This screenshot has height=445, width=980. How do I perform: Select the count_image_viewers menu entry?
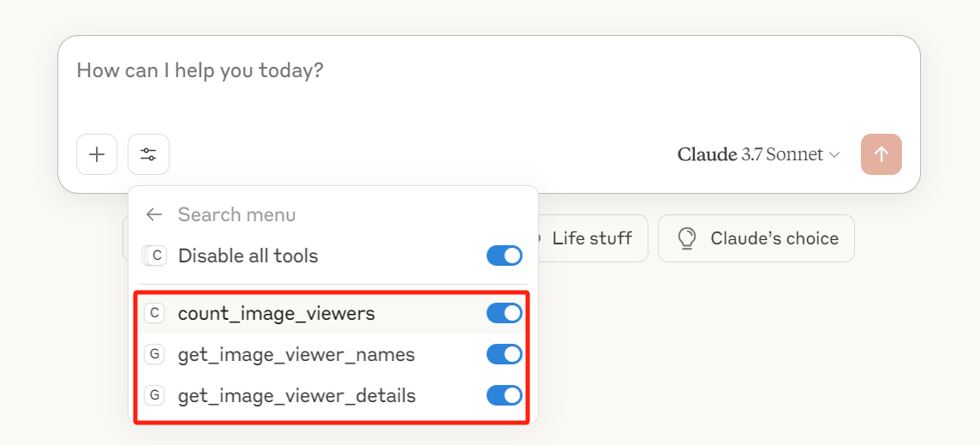pos(276,314)
